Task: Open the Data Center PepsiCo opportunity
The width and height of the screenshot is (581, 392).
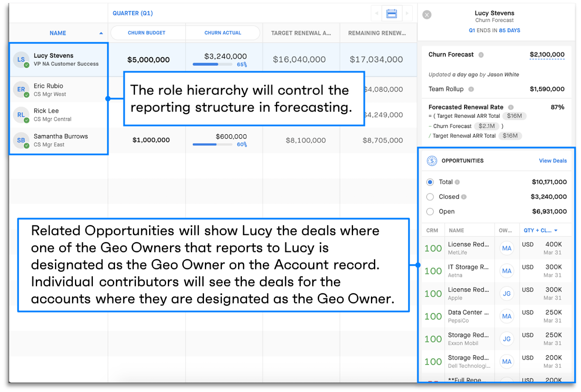Action: tap(469, 316)
